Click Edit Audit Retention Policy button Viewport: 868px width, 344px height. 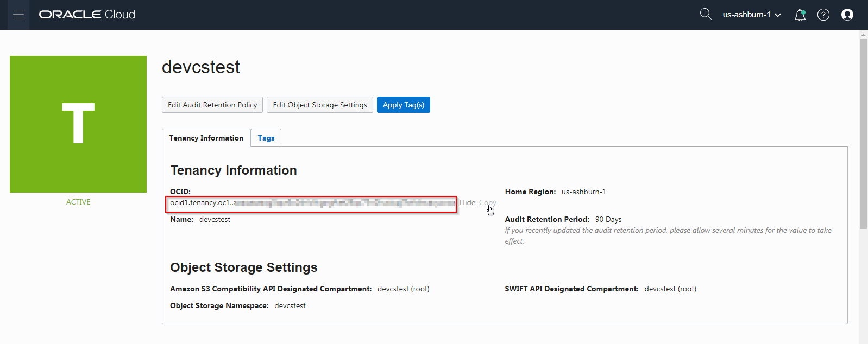pyautogui.click(x=212, y=105)
